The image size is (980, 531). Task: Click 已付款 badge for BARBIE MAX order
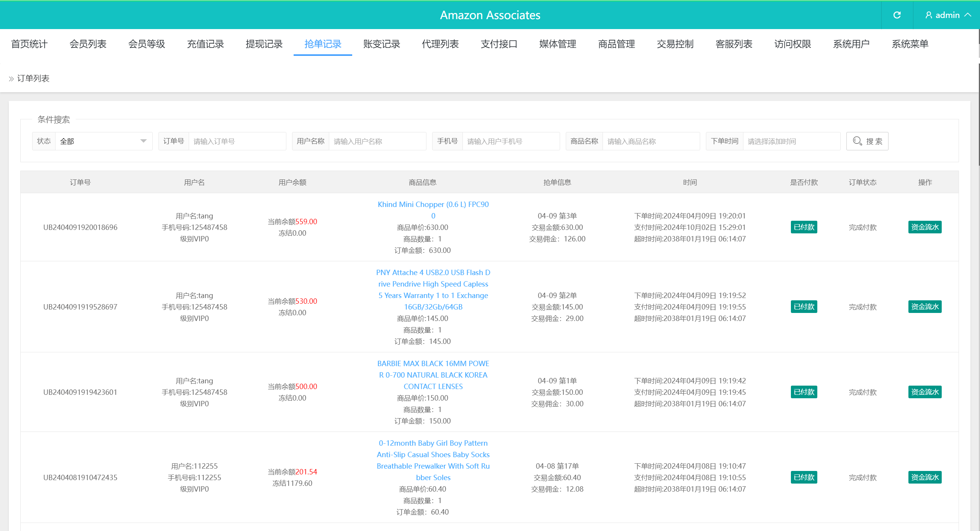tap(804, 392)
